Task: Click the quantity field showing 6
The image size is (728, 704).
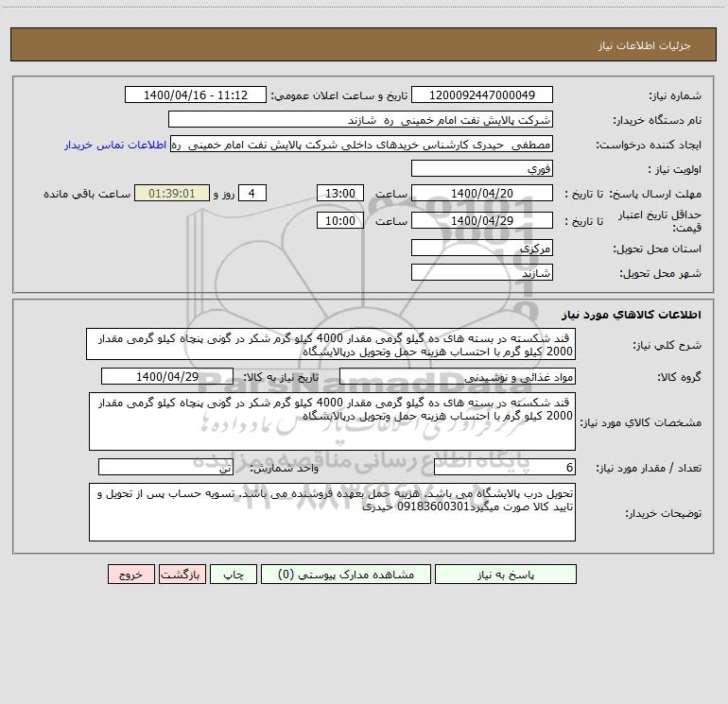Action: click(505, 468)
